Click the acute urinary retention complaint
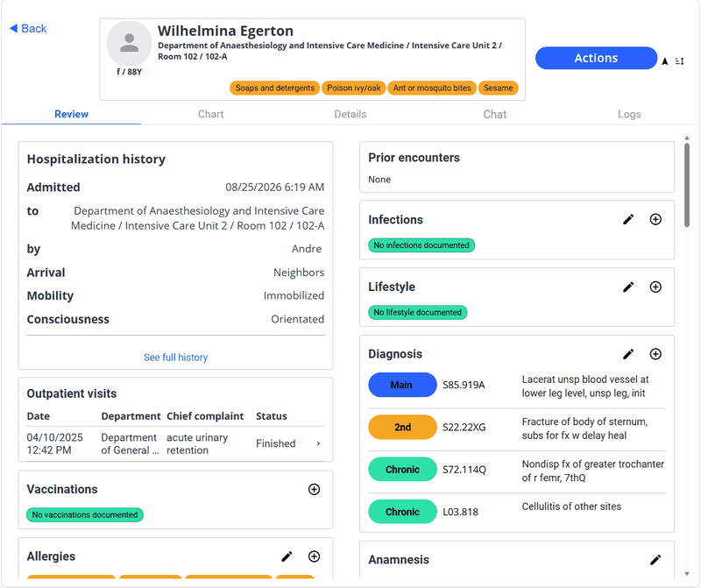701x588 pixels. (x=197, y=443)
